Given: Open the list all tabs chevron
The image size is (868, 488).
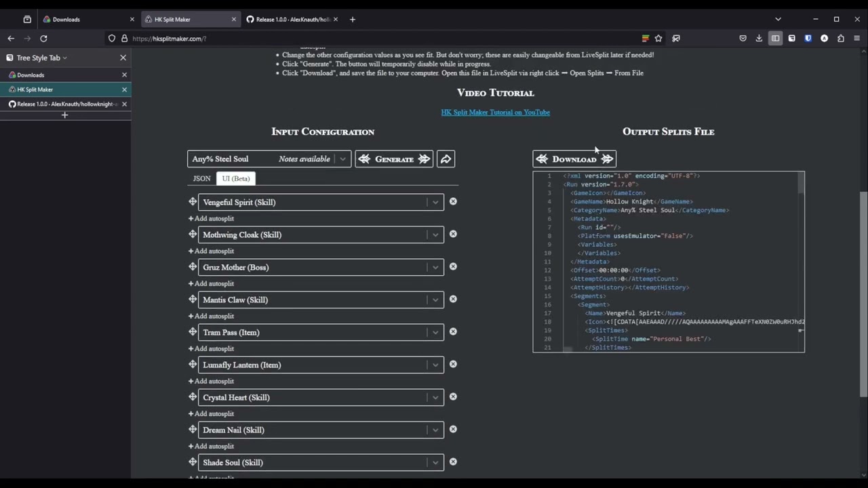Looking at the screenshot, I should coord(778,19).
